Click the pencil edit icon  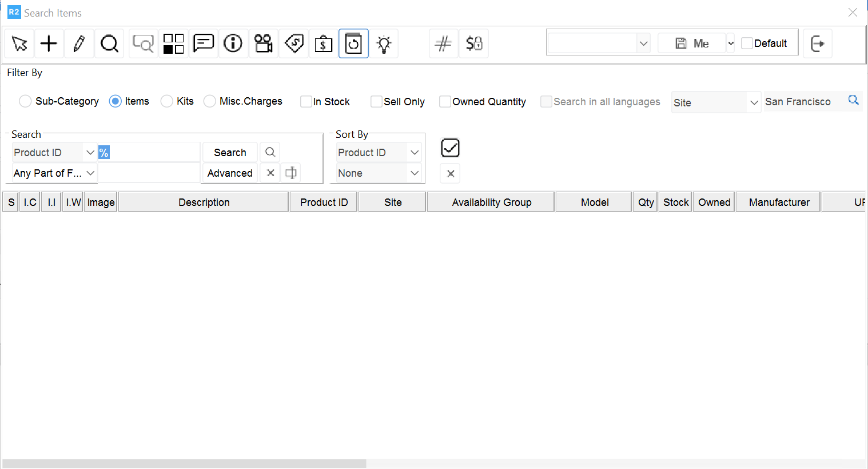79,43
